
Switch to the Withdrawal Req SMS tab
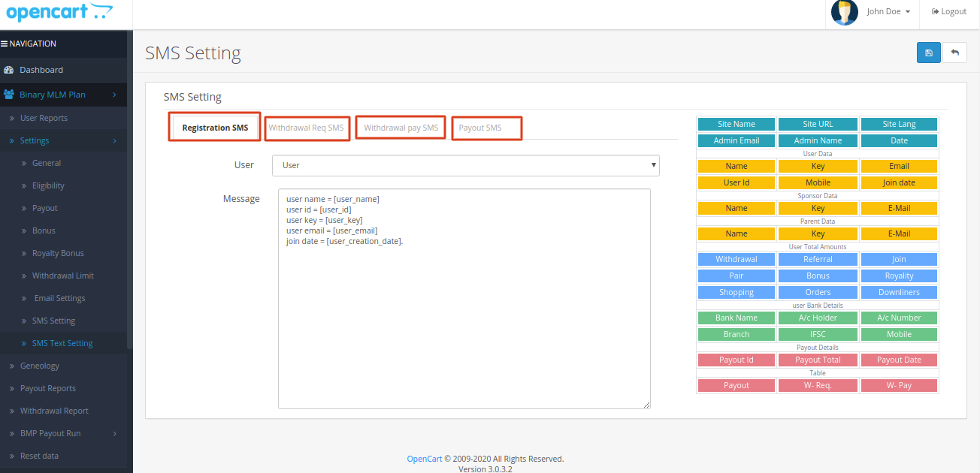coord(306,128)
